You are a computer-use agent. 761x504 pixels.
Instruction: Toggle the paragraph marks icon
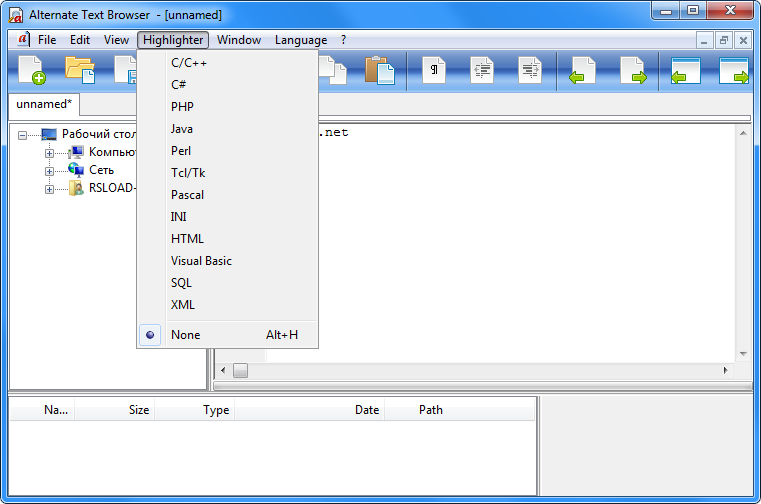(434, 70)
